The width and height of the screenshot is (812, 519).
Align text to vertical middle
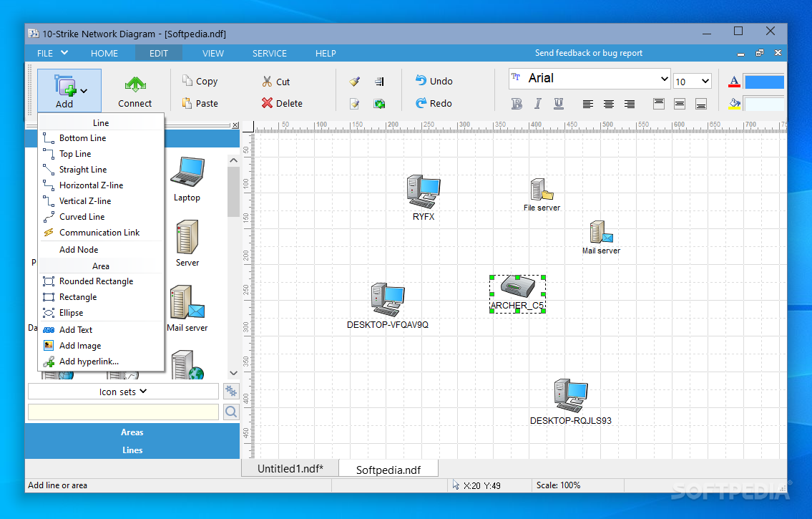(x=680, y=104)
